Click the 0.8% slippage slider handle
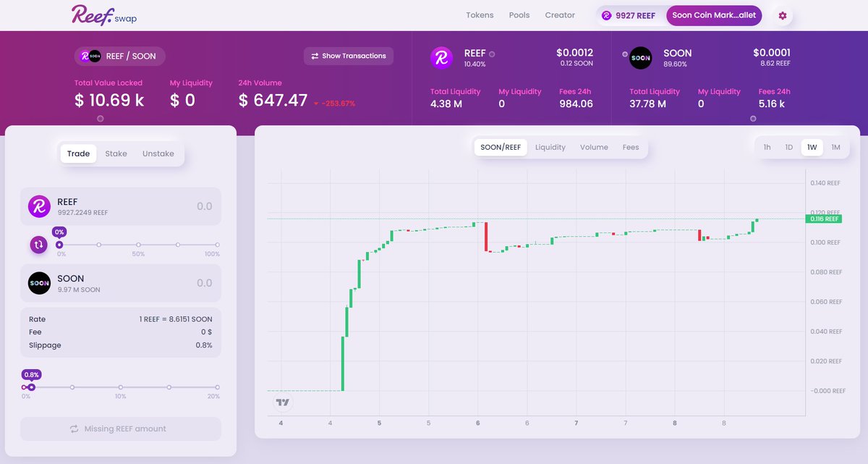This screenshot has width=868, height=464. [x=31, y=387]
